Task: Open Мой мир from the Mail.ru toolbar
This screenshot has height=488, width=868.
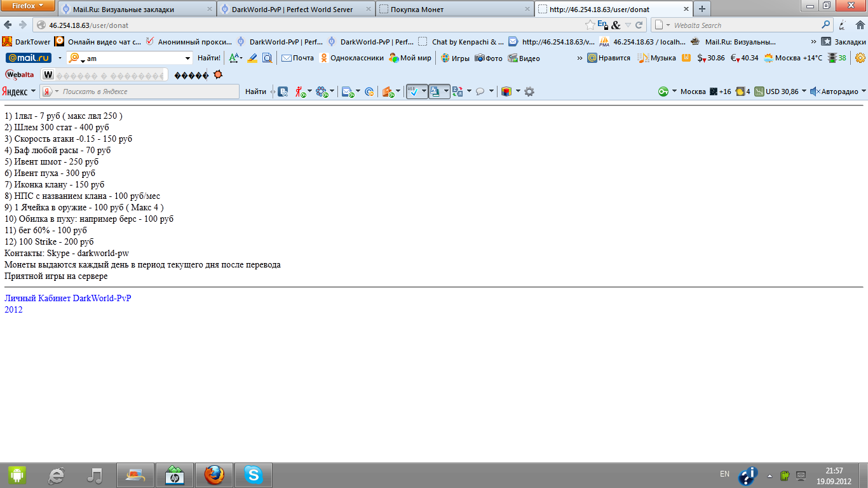Action: click(x=410, y=58)
